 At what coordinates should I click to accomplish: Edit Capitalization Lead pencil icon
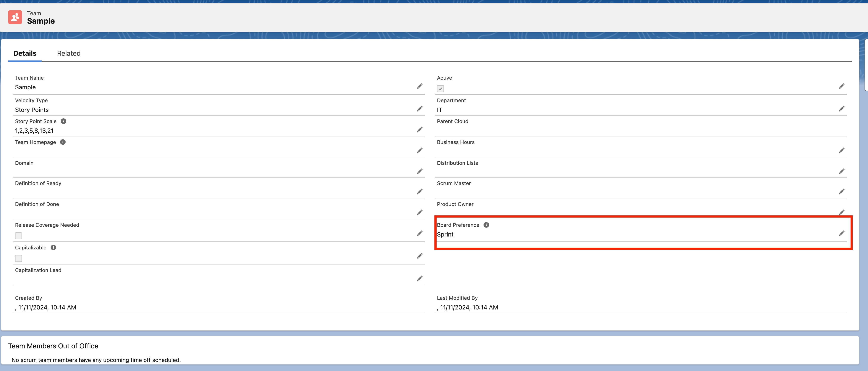tap(420, 279)
